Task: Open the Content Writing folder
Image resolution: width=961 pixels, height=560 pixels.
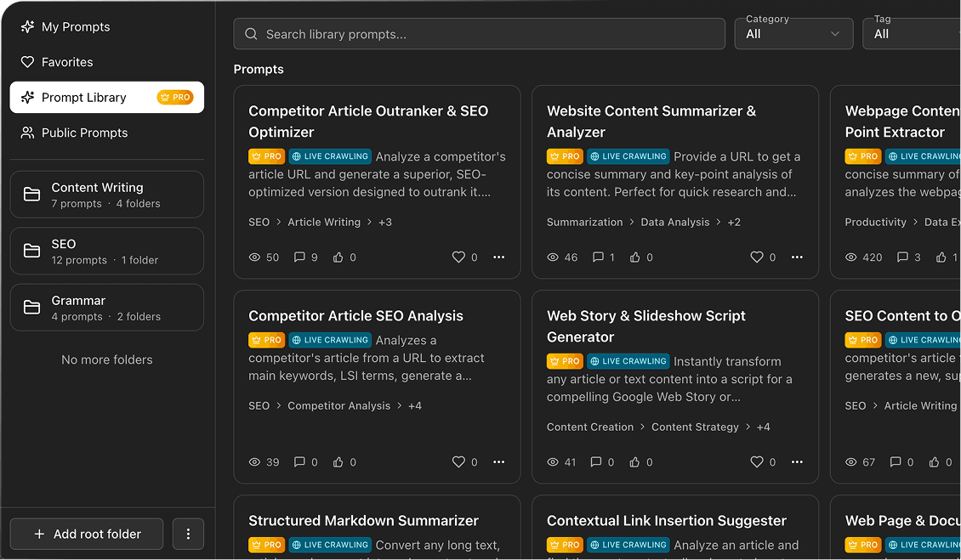Action: tap(106, 195)
